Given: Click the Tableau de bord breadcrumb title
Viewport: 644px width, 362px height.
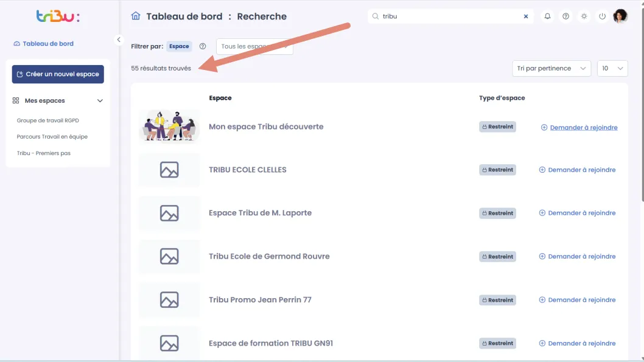Looking at the screenshot, I should (x=184, y=16).
